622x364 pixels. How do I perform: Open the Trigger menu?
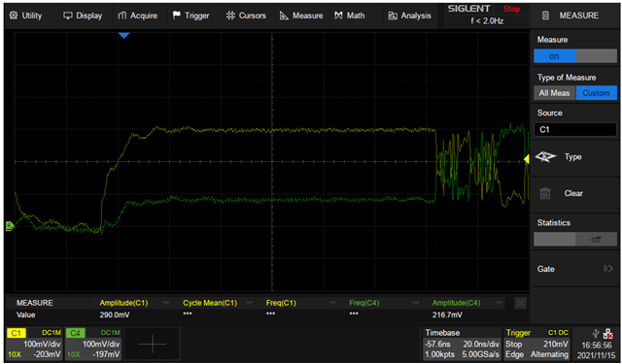(191, 16)
